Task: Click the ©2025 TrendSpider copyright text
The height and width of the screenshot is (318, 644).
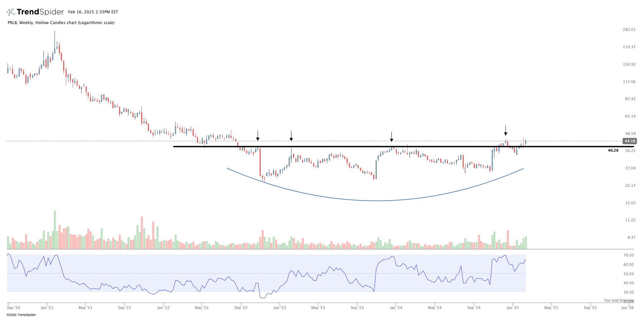Action: coord(21,315)
